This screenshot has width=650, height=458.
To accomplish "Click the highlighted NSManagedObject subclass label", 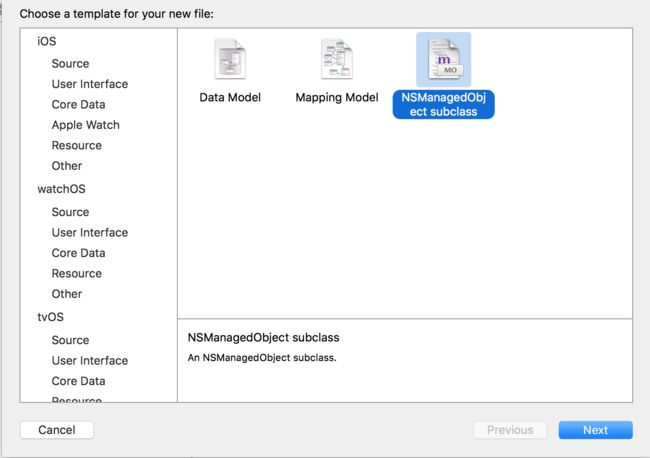I will pyautogui.click(x=444, y=104).
